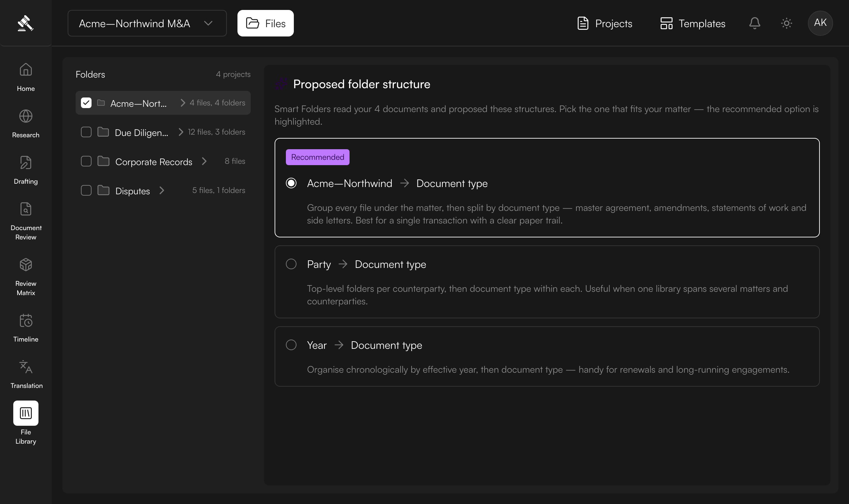Click the 'Proposed folder structure' heading

point(362,84)
